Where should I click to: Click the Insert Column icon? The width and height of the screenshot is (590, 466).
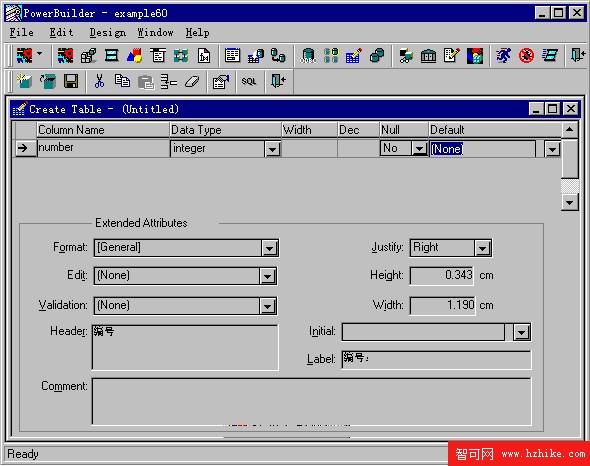click(x=169, y=81)
